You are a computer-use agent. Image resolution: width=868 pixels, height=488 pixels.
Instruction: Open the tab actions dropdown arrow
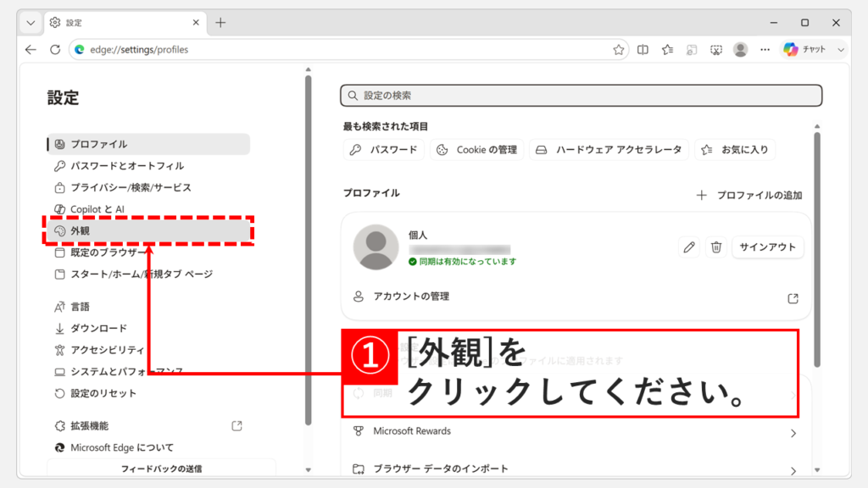(x=31, y=23)
